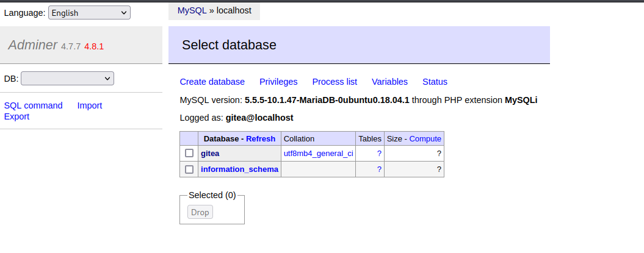Open SQL command page
The image size is (644, 253).
(x=34, y=105)
